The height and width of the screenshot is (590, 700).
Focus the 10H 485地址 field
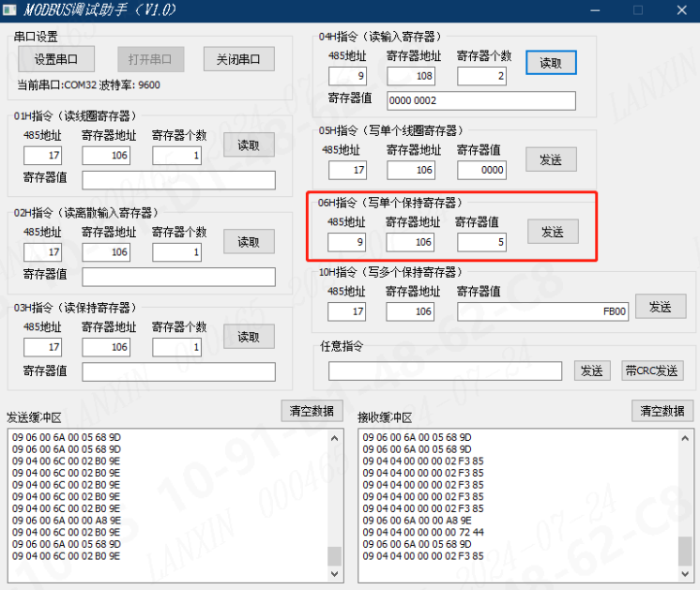click(347, 311)
